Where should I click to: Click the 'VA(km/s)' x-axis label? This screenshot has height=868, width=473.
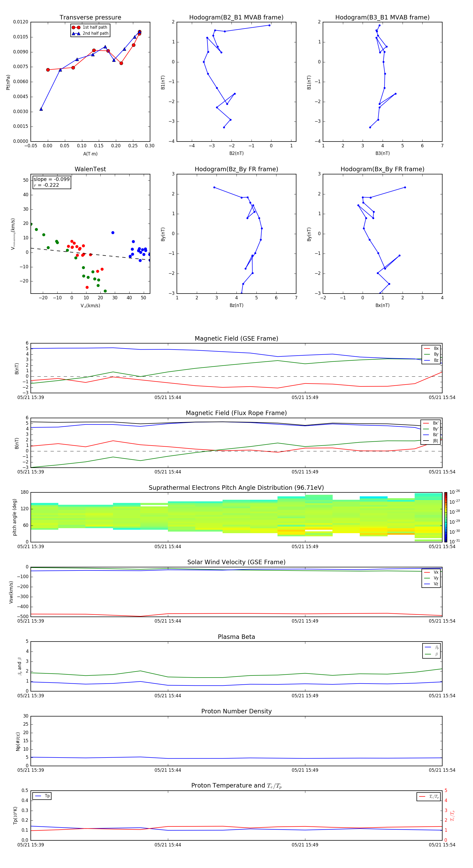(90, 306)
